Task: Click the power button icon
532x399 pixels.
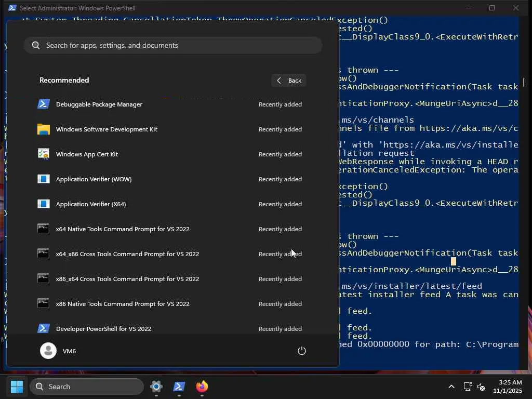Action: tap(302, 351)
